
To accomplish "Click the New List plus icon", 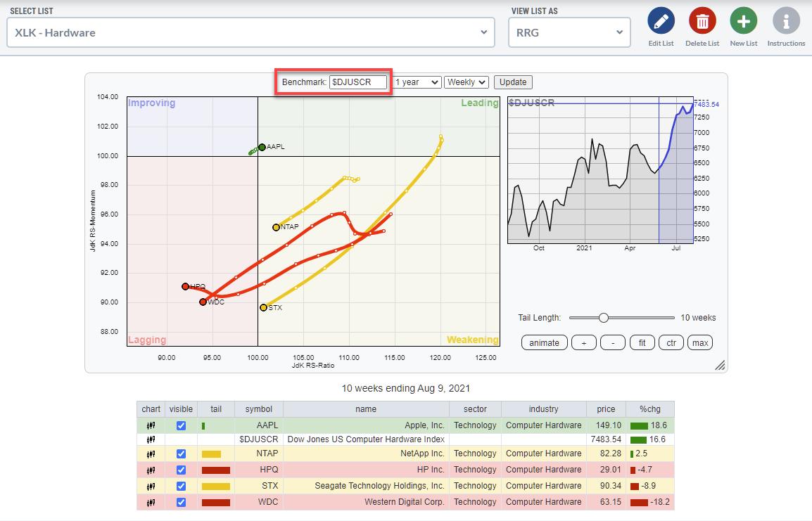I will click(743, 21).
